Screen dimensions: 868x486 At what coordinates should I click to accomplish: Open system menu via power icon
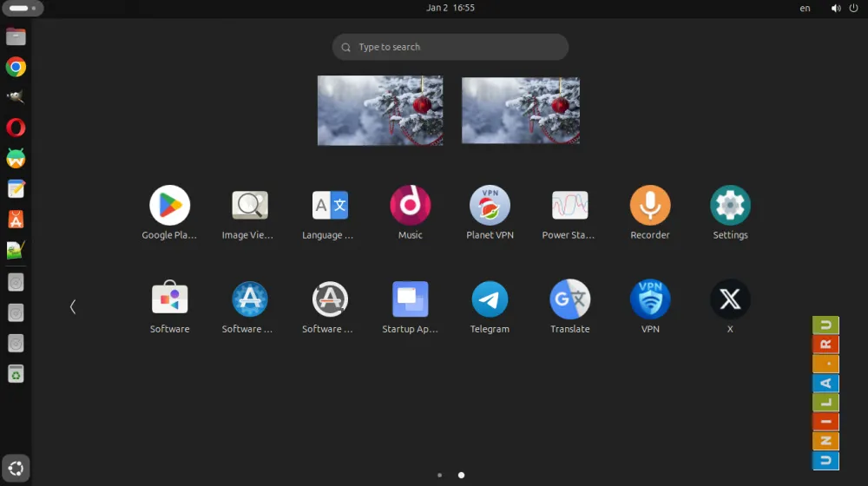click(853, 8)
